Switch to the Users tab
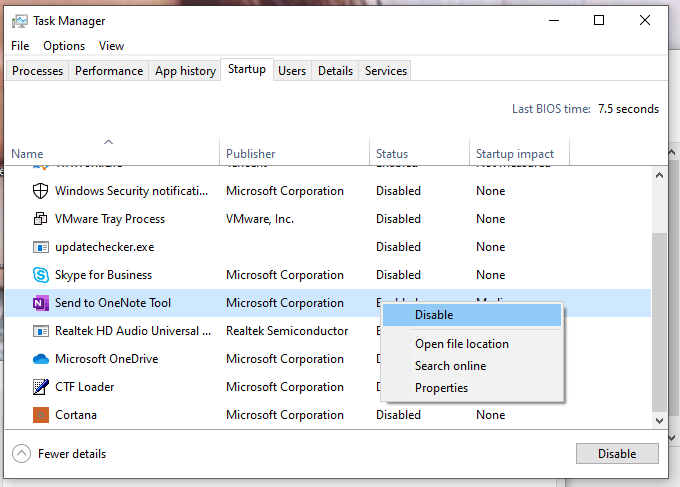The width and height of the screenshot is (680, 487). coord(292,71)
